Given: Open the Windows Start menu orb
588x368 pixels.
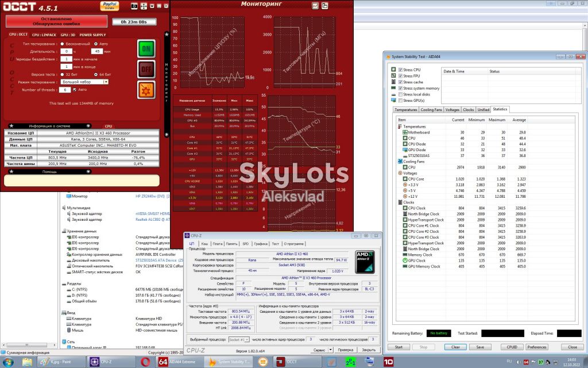Looking at the screenshot, I should [x=8, y=362].
